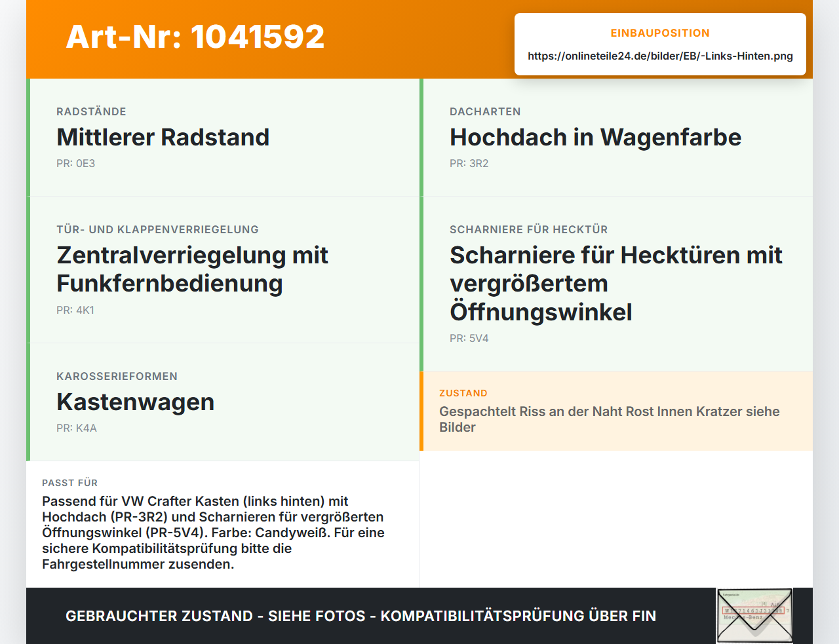
Task: Click the PR: 3R2 code
Action: tap(469, 163)
